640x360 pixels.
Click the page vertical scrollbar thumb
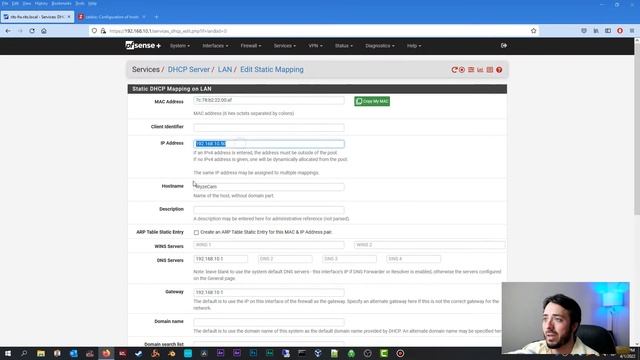(637, 129)
